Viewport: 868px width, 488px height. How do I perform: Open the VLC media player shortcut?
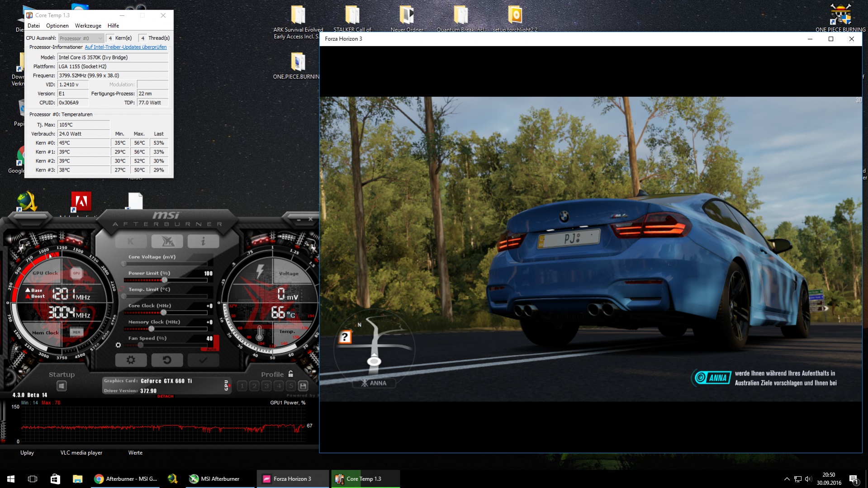pyautogui.click(x=81, y=453)
